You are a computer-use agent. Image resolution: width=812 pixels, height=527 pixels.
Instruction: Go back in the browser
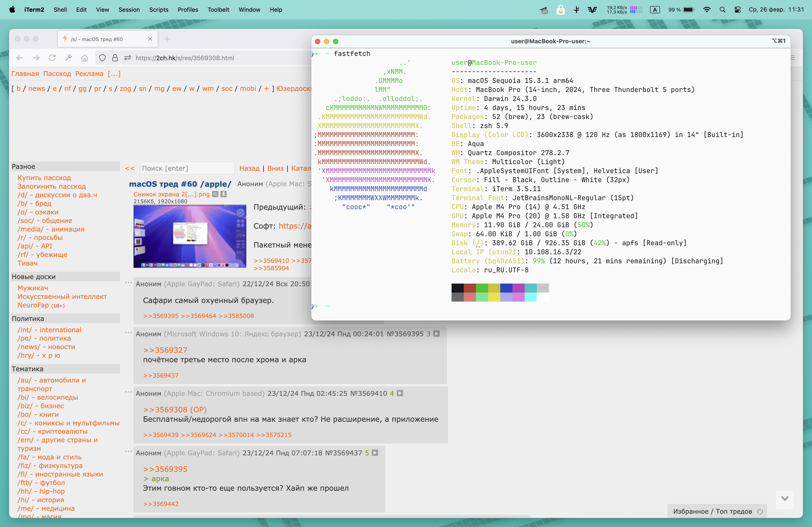pos(20,58)
